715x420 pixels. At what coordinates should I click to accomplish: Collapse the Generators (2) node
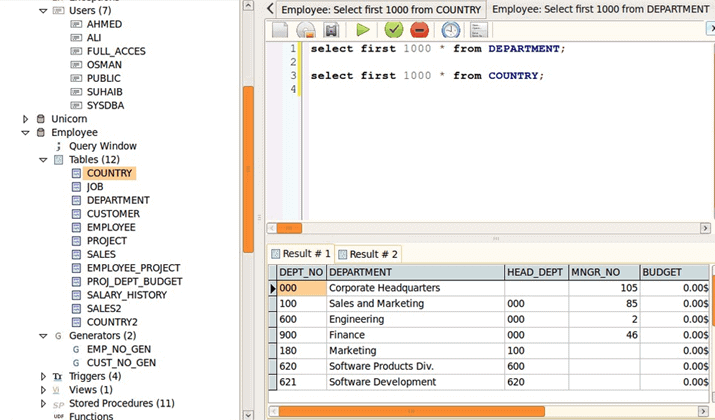(x=43, y=336)
